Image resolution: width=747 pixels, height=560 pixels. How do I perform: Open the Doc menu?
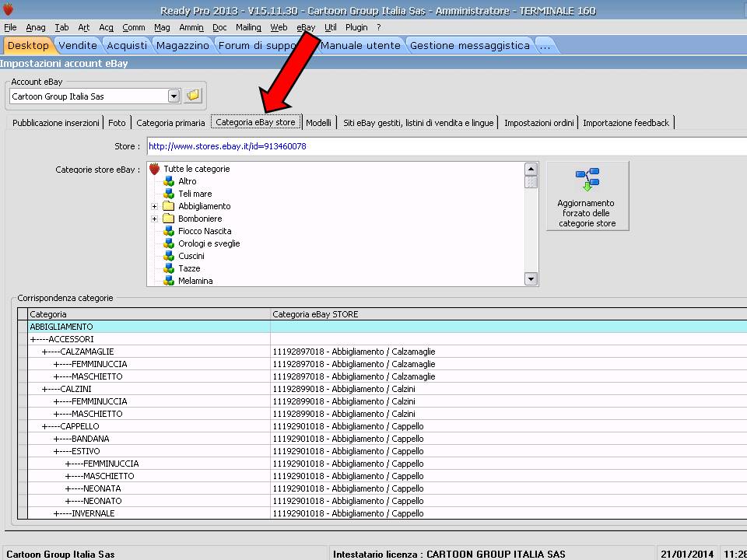219,28
